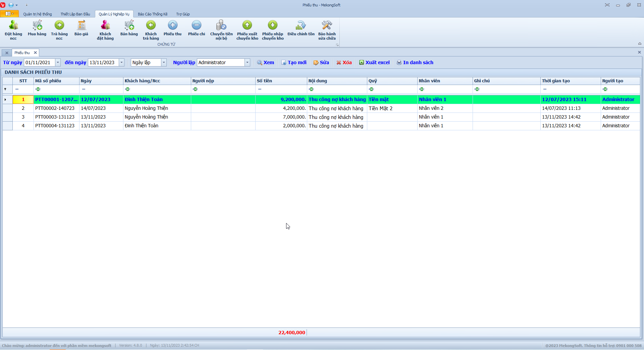Viewport: 644px width, 350px height.
Task: Select the Bán hàng ribbon icon
Action: click(129, 26)
